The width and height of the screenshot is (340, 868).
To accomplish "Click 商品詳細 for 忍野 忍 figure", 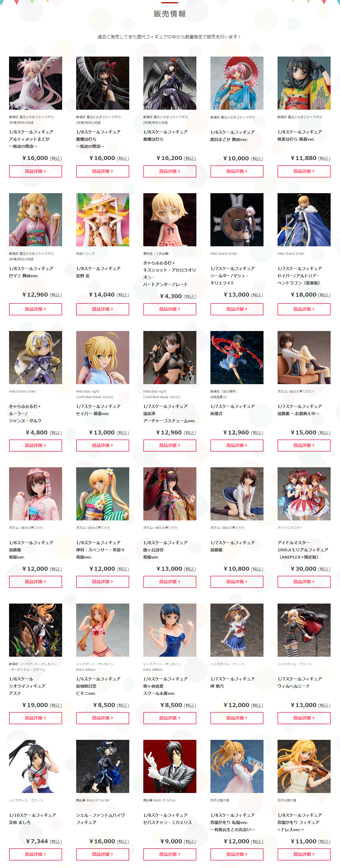I will [x=102, y=309].
